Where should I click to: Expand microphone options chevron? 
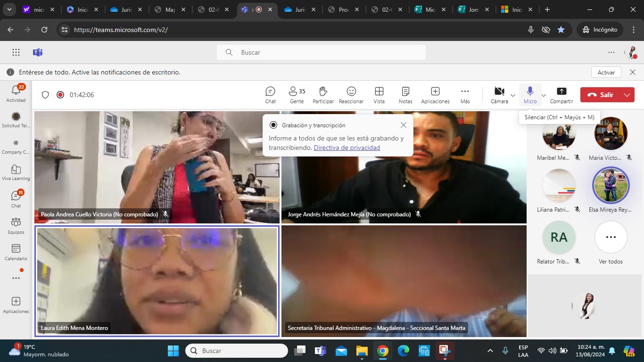[544, 95]
